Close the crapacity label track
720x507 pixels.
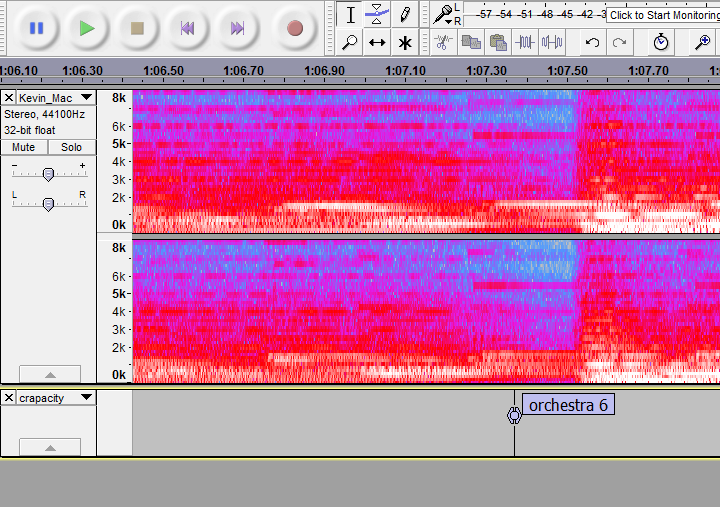pyautogui.click(x=9, y=398)
